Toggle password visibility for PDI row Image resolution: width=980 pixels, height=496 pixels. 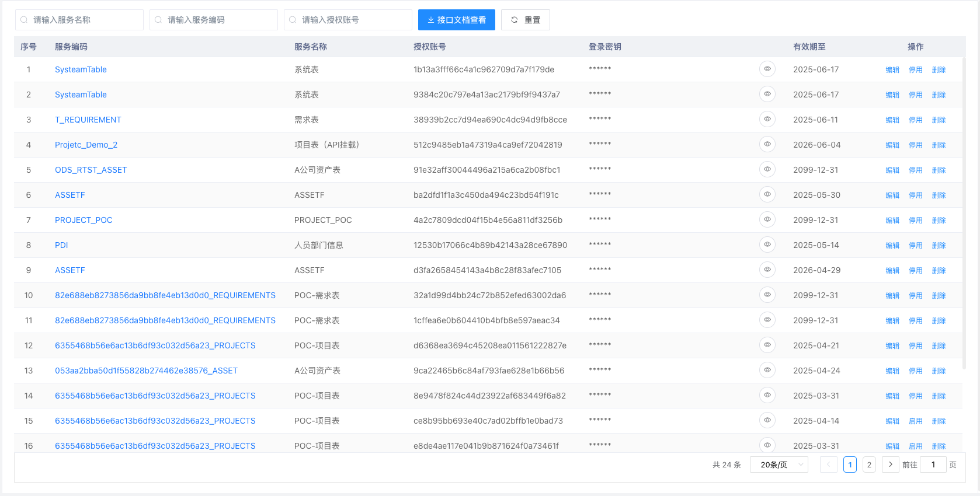(767, 244)
